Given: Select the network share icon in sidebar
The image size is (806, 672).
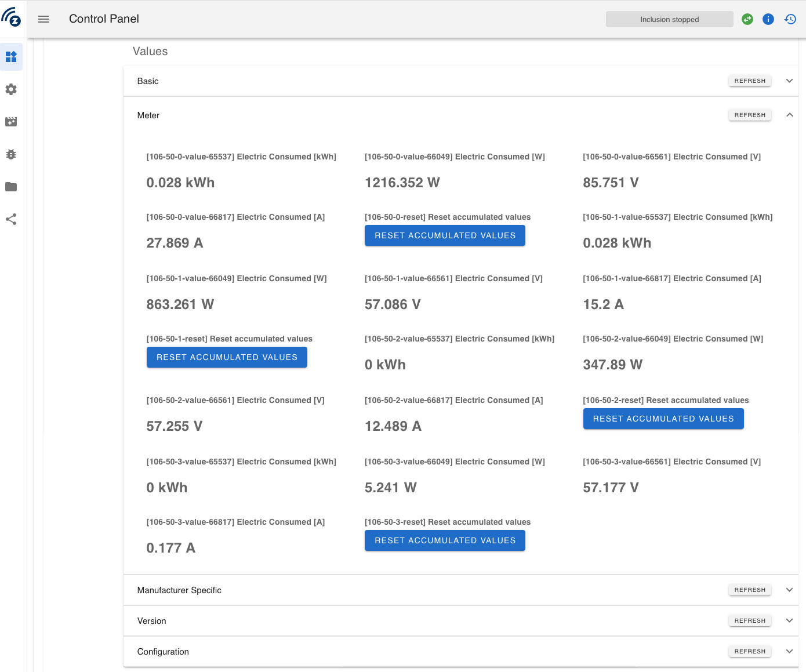Looking at the screenshot, I should coord(12,219).
